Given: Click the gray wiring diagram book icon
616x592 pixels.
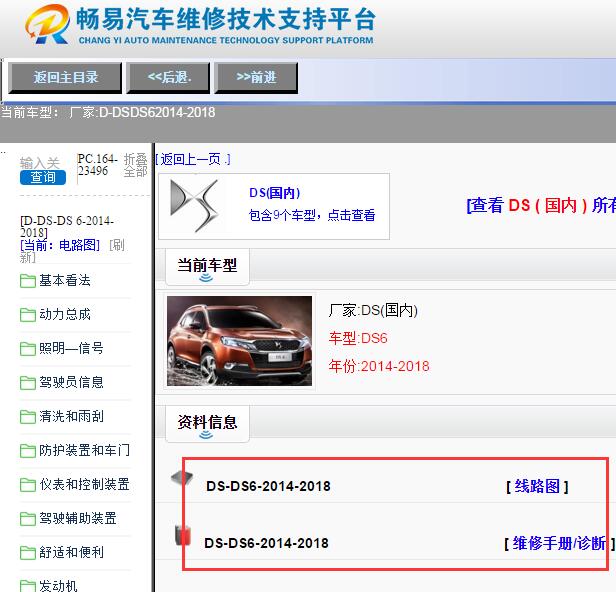Looking at the screenshot, I should coord(182,478).
